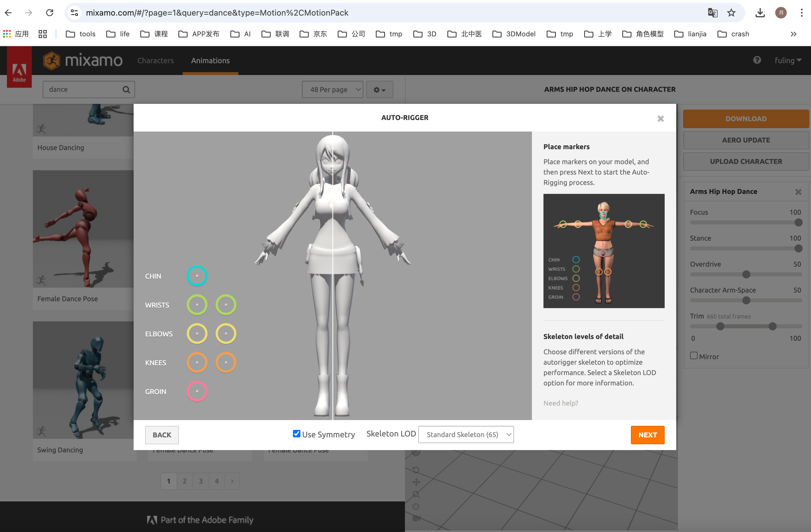Screen dimensions: 811x532
Task: Open the tools bookmarks folder
Action: [81, 34]
